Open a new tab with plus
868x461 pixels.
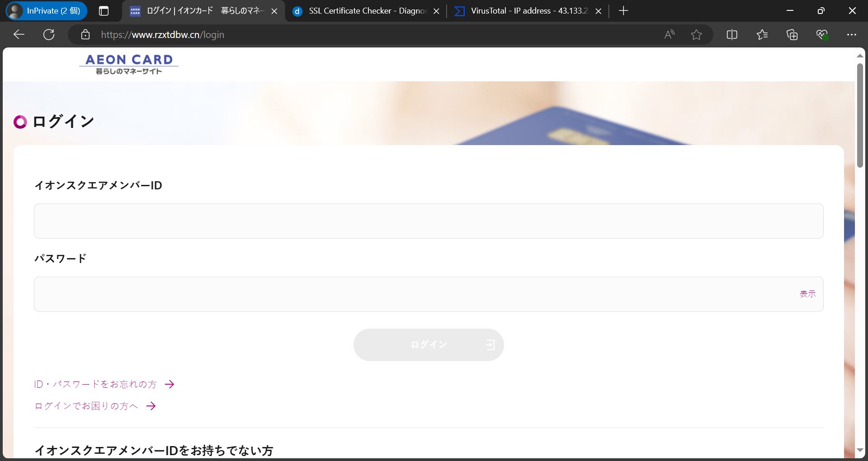623,11
